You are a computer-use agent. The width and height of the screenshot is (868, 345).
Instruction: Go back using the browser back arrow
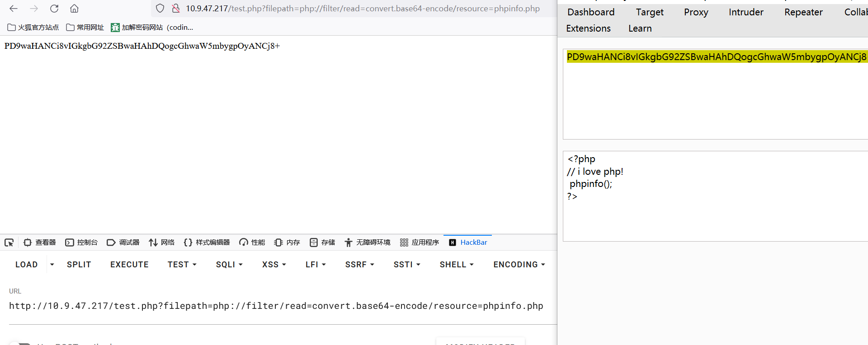pos(14,9)
